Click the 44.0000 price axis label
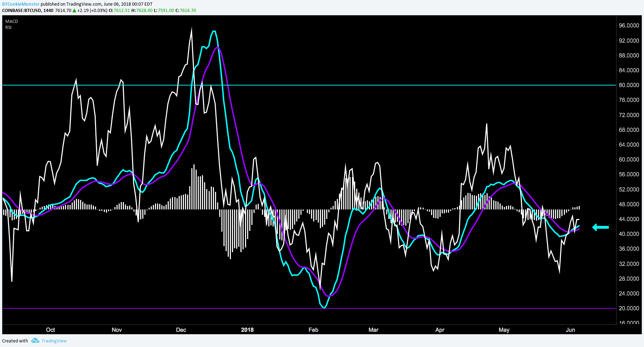This screenshot has width=644, height=347. coord(629,219)
